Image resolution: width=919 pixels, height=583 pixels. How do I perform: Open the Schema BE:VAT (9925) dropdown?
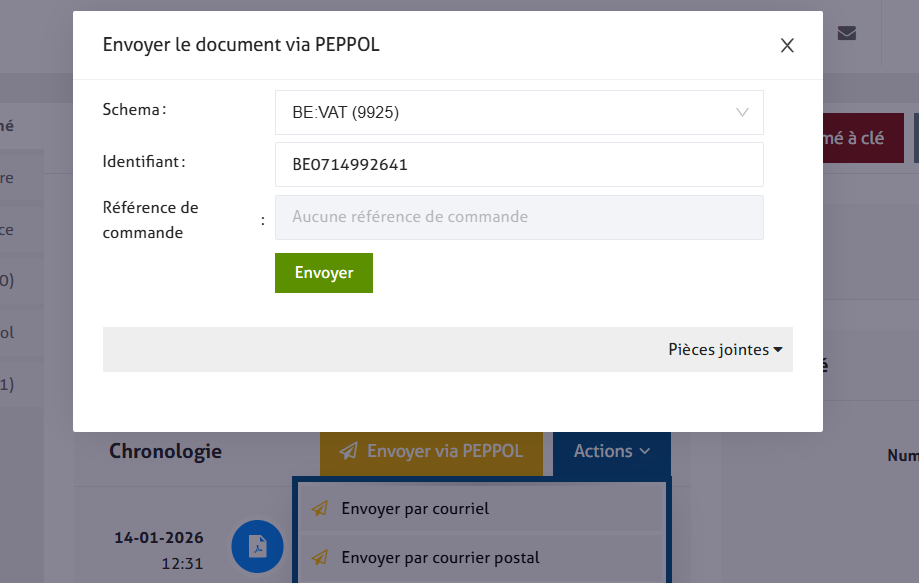click(518, 112)
